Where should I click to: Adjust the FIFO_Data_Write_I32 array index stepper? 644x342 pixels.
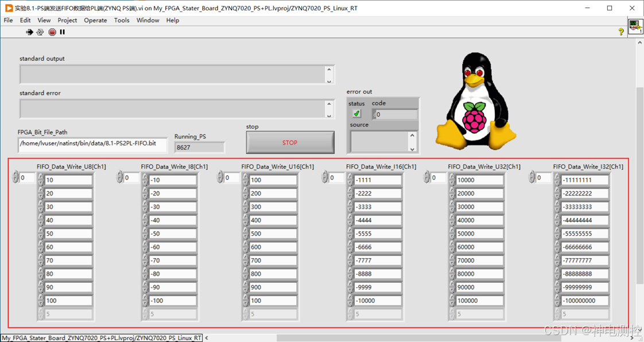pos(532,177)
